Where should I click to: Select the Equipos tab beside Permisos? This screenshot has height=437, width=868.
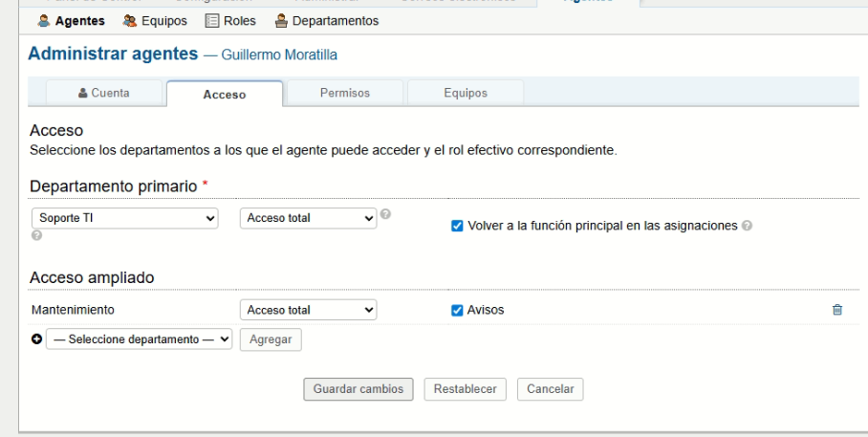click(x=466, y=93)
